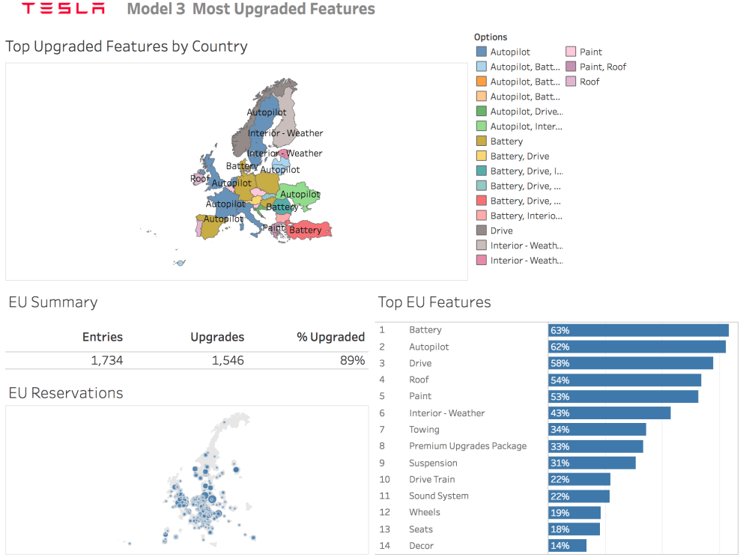749x560 pixels.
Task: Click the Top EU Features chart title
Action: tap(434, 302)
